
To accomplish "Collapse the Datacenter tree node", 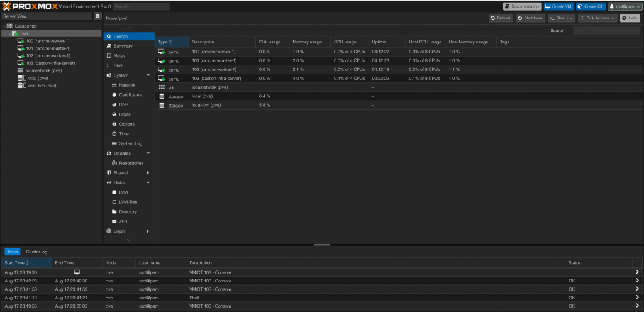I will [x=4, y=26].
